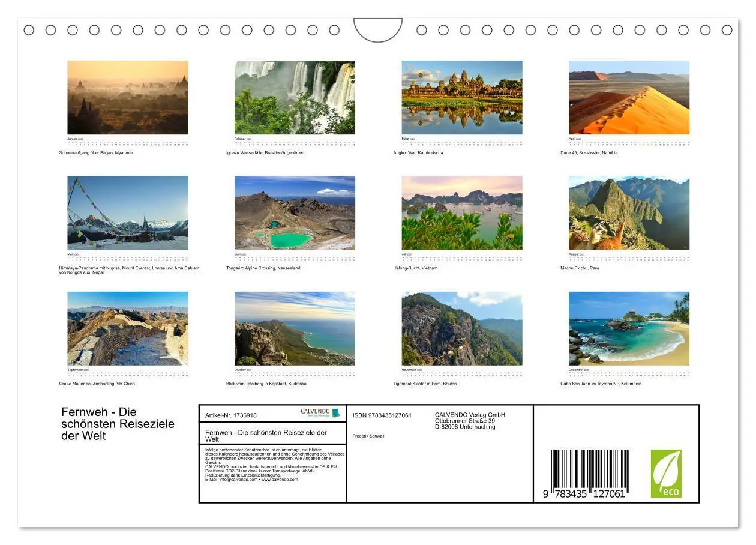
Task: Click the CALVENDO logo in the article box
Action: (x=320, y=413)
